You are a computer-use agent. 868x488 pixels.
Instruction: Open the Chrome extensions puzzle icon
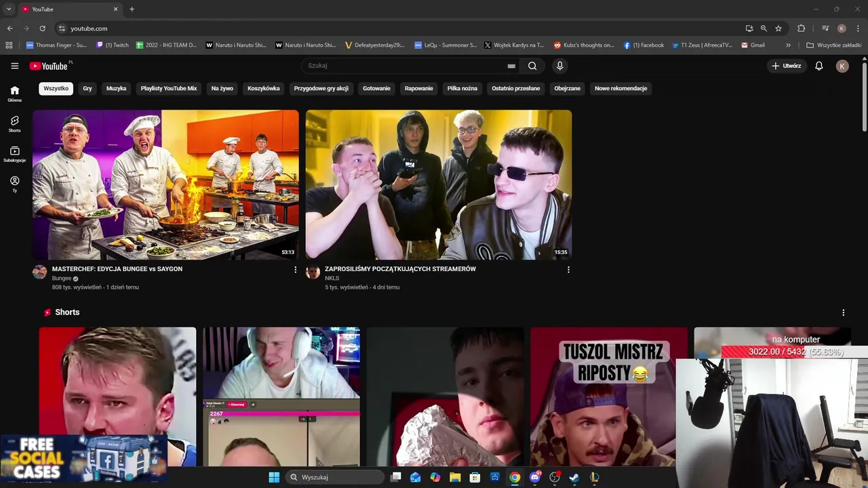pos(801,28)
